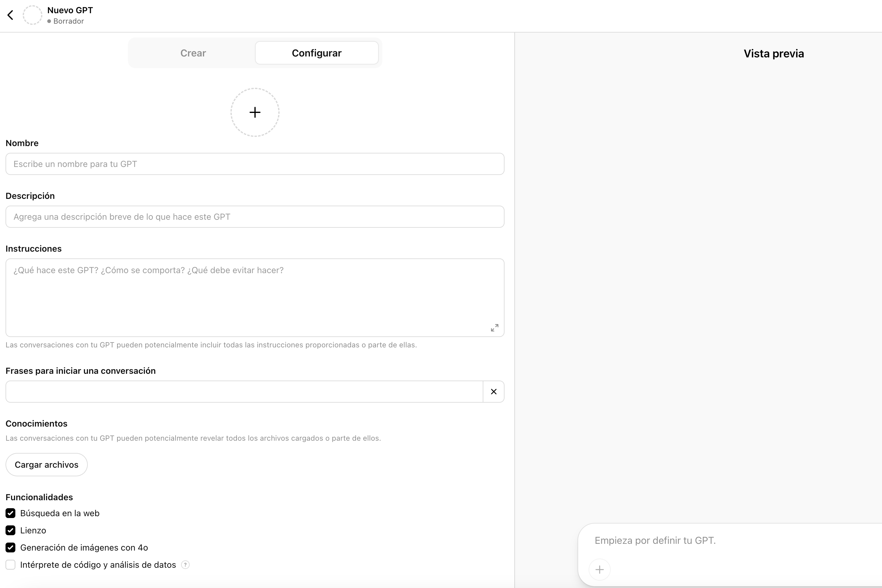Uncheck the Lienzo capability

tap(10, 530)
